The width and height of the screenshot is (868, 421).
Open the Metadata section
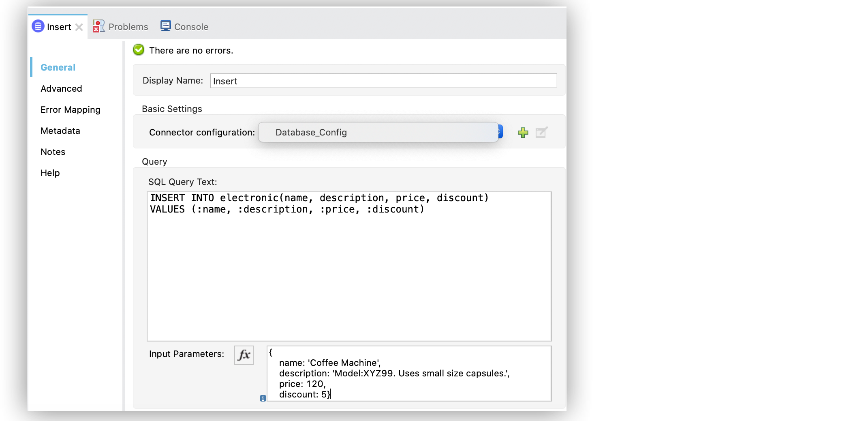[60, 131]
